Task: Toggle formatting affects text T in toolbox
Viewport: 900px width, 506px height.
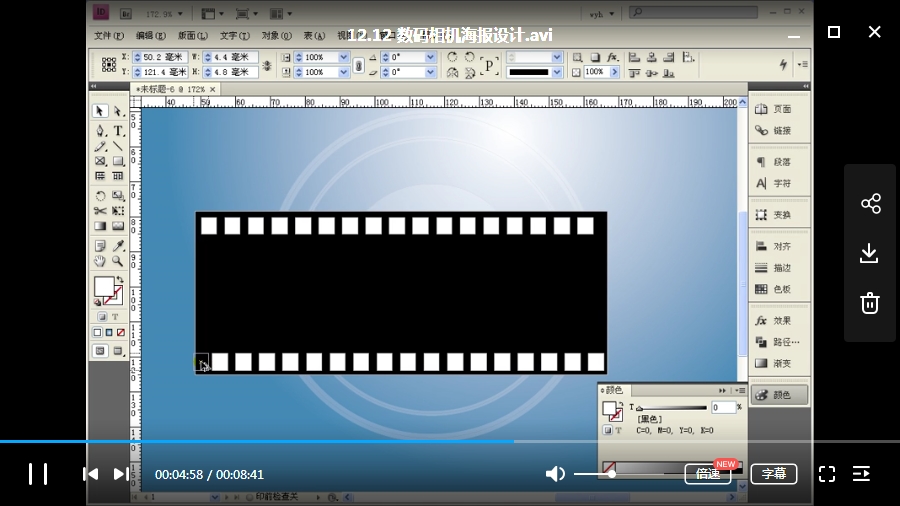Action: [x=115, y=317]
